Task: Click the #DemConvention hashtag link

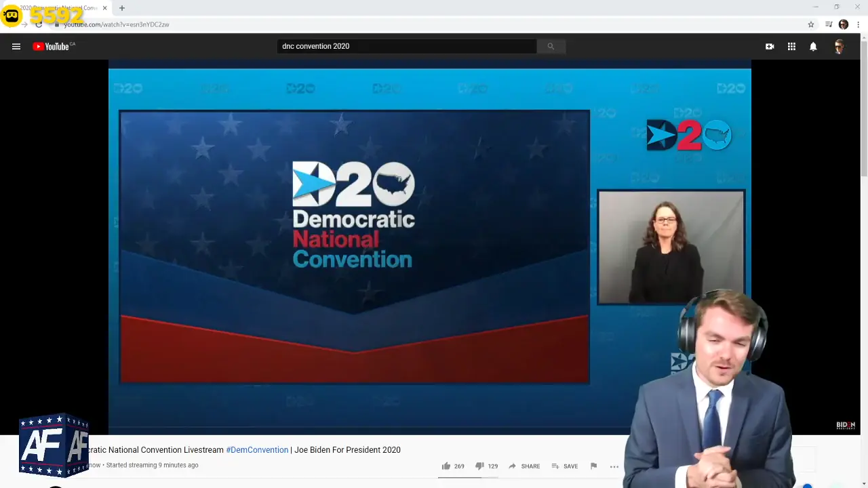Action: pos(257,450)
